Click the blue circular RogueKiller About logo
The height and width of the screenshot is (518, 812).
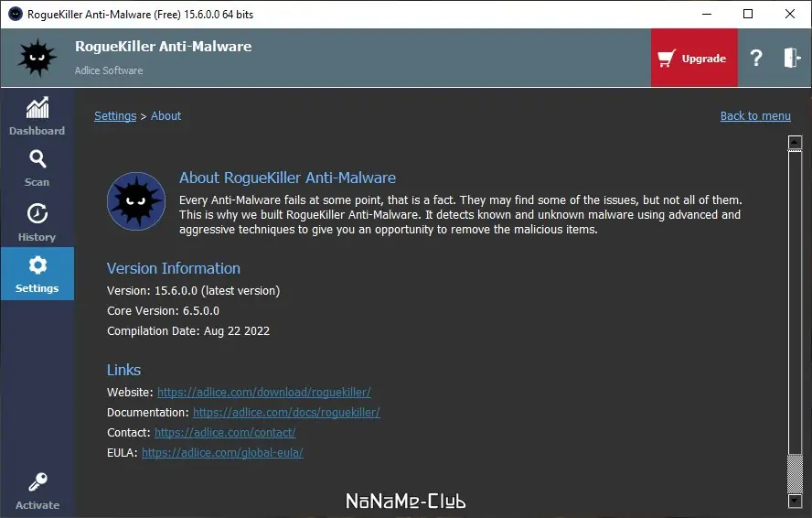point(136,201)
